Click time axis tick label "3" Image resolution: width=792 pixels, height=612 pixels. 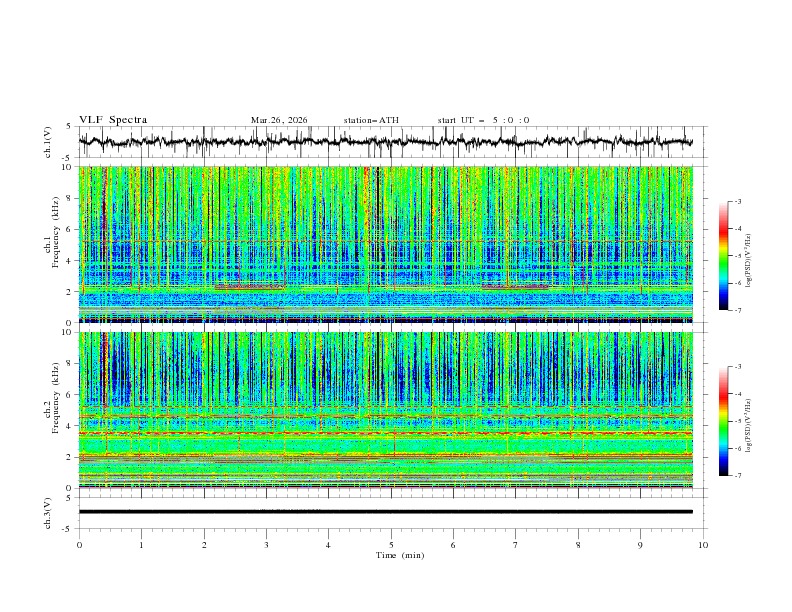click(266, 545)
